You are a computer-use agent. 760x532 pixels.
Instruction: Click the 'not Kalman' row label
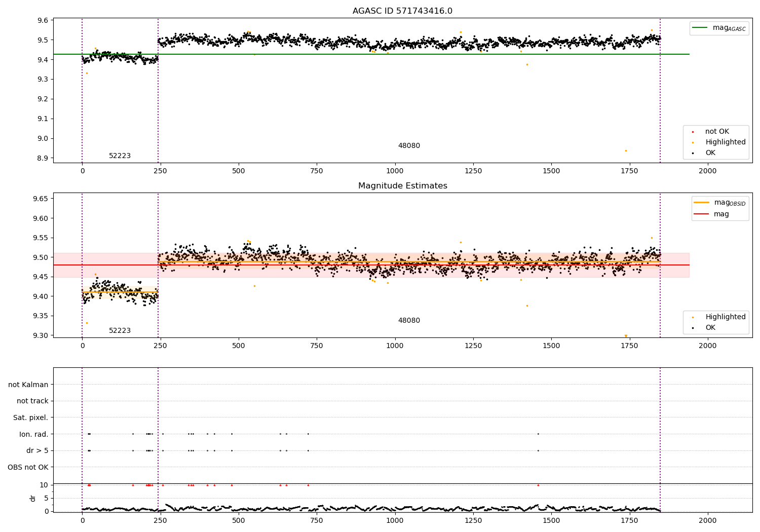coord(28,385)
